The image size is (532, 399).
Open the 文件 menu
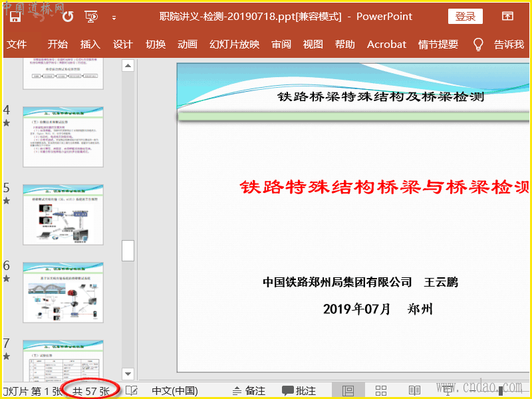pos(17,44)
